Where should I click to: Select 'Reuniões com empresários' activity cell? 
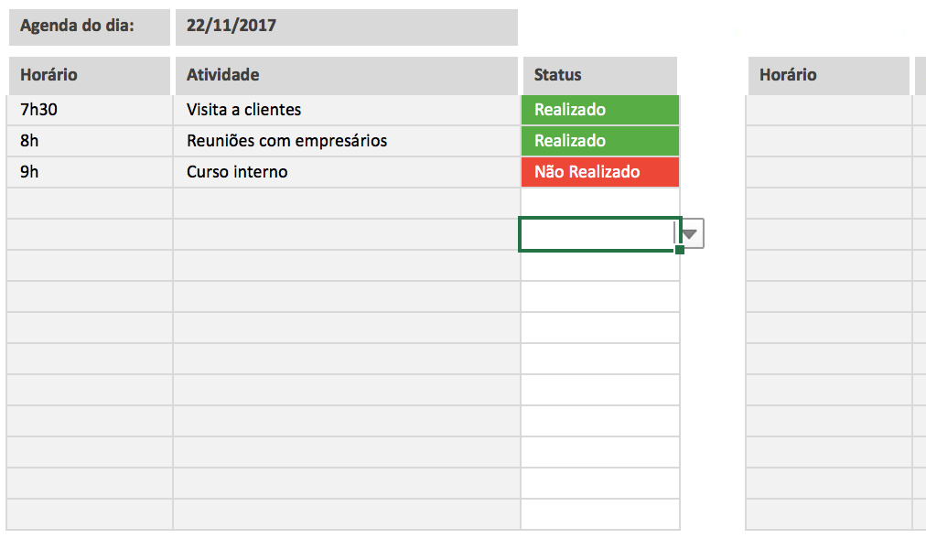(x=346, y=141)
